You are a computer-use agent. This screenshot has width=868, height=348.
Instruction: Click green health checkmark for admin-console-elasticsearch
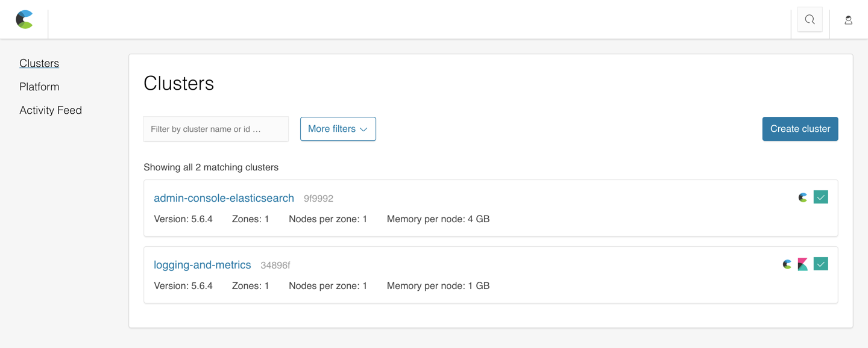click(820, 197)
